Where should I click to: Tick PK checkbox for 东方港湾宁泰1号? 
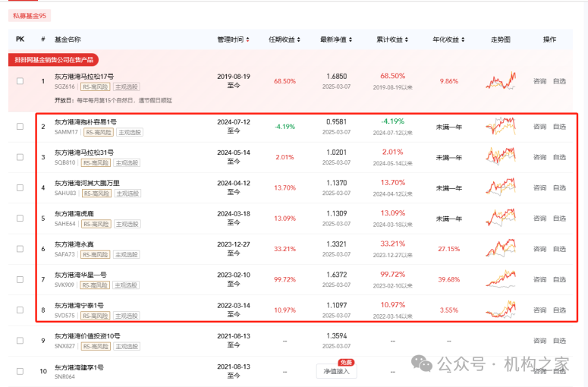tap(20, 310)
